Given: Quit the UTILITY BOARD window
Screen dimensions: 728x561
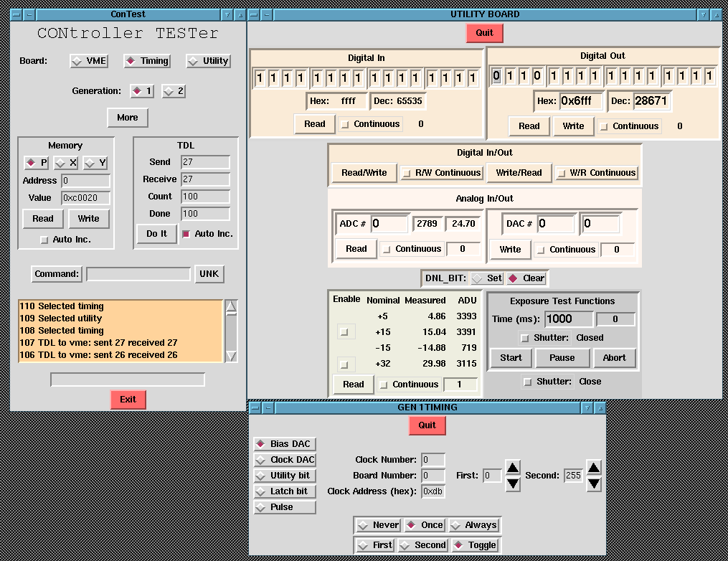Looking at the screenshot, I should coord(484,33).
